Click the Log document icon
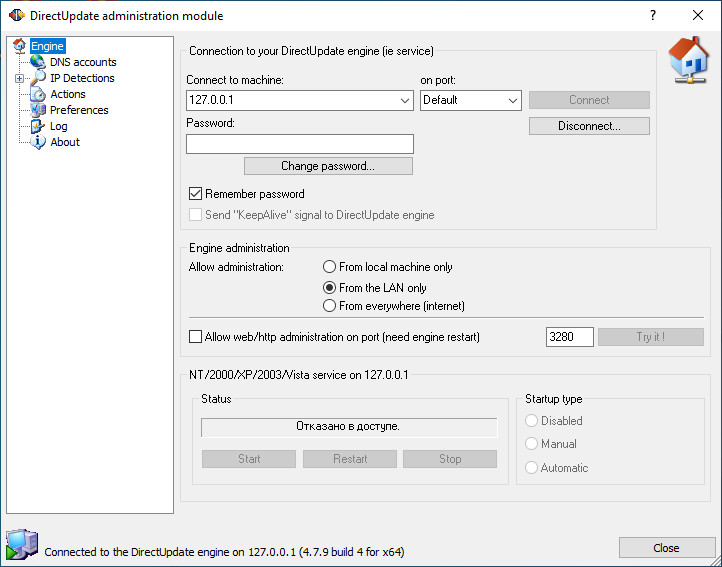 pyautogui.click(x=38, y=126)
